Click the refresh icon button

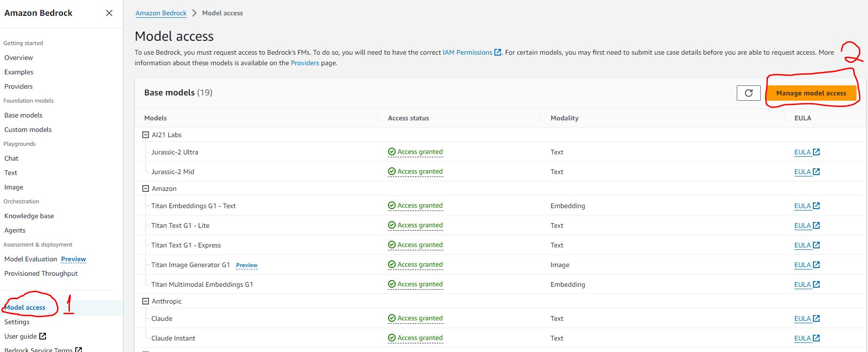tap(749, 93)
